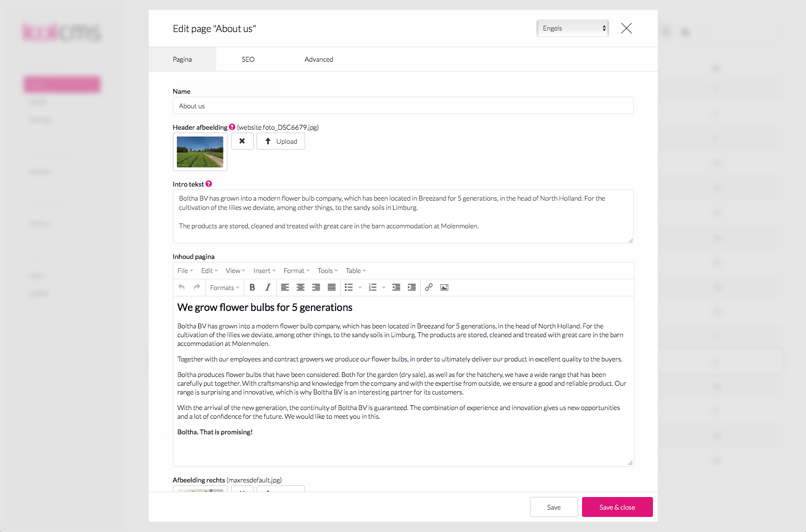This screenshot has height=532, width=806.
Task: Insert a hyperlink in the page content
Action: click(x=429, y=287)
